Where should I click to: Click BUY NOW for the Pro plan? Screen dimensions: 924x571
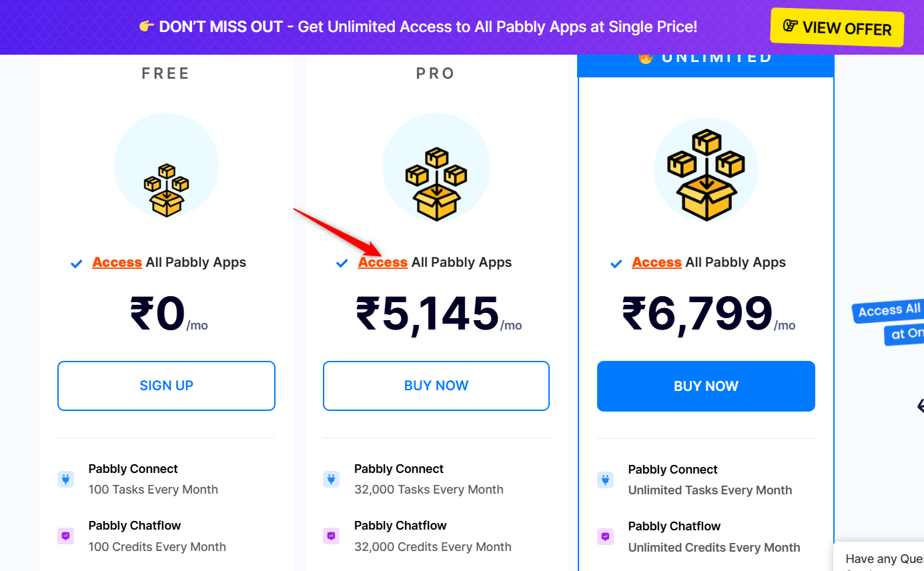point(436,386)
